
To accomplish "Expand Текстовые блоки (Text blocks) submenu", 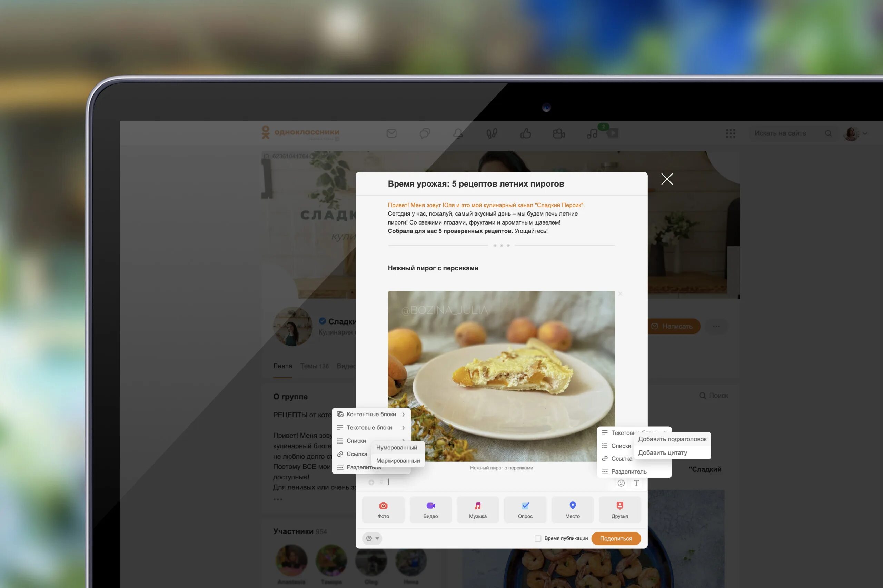I will pos(369,427).
